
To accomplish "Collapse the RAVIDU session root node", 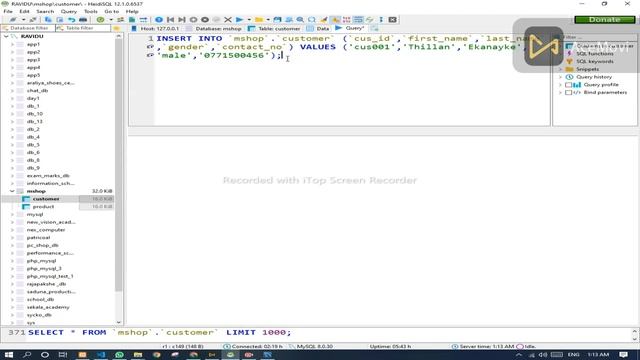I will tap(6, 36).
